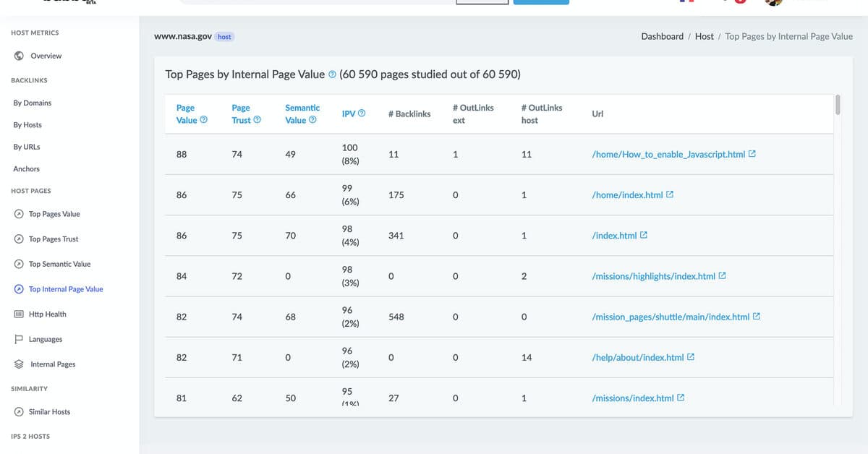Open the Overview globe icon

[19, 56]
